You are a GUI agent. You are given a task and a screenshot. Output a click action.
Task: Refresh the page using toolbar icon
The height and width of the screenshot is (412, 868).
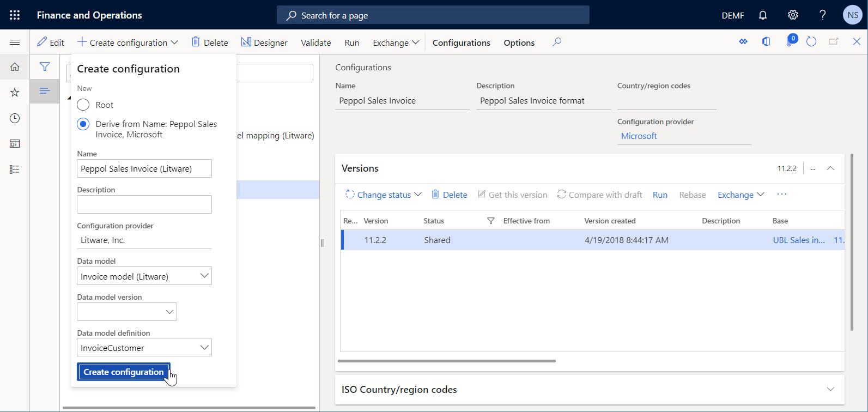(x=811, y=42)
